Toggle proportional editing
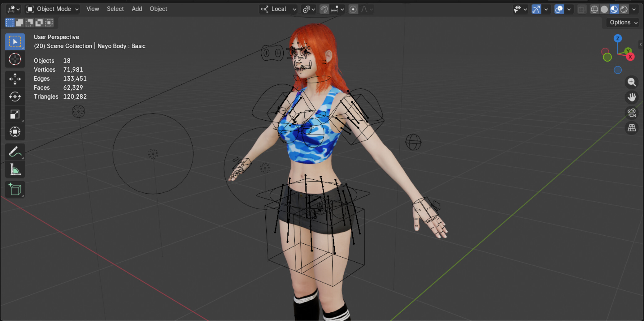The height and width of the screenshot is (321, 644). [x=353, y=9]
